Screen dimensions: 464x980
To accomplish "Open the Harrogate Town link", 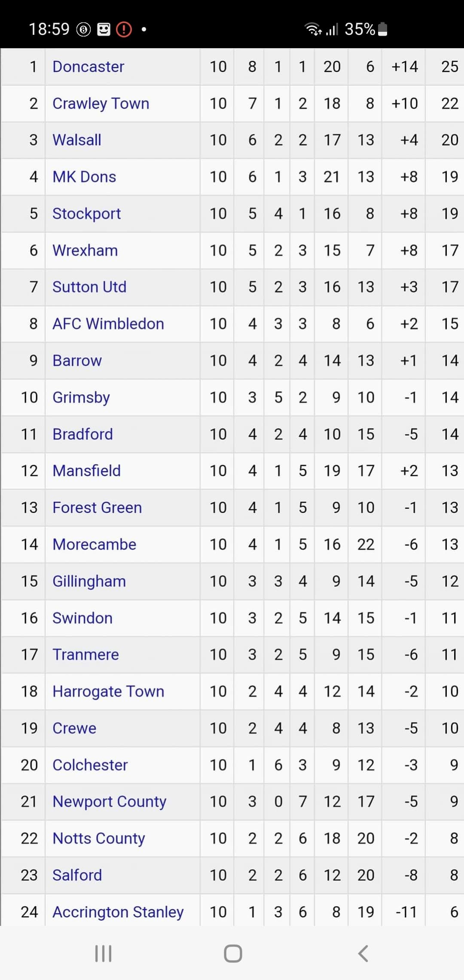I will pos(108,692).
